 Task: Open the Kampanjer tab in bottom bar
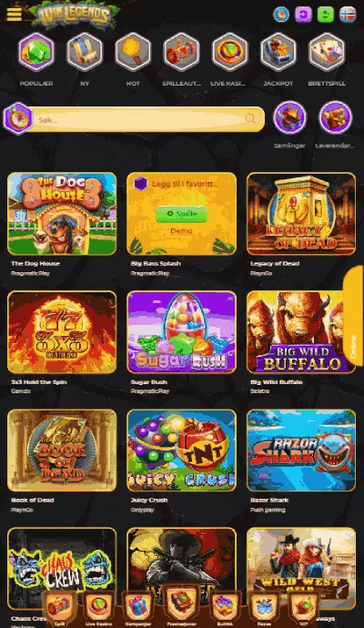coord(137,609)
